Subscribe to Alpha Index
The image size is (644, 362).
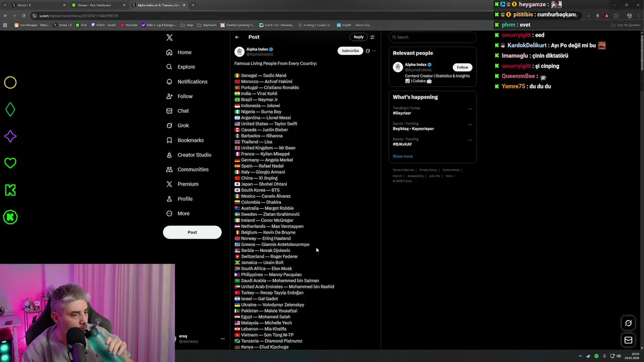350,51
